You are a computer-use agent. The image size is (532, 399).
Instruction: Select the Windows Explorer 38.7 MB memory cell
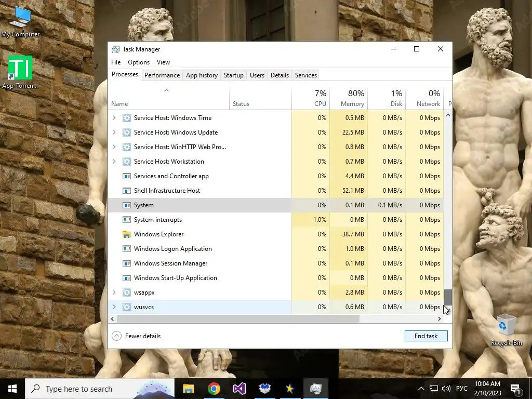coord(349,234)
